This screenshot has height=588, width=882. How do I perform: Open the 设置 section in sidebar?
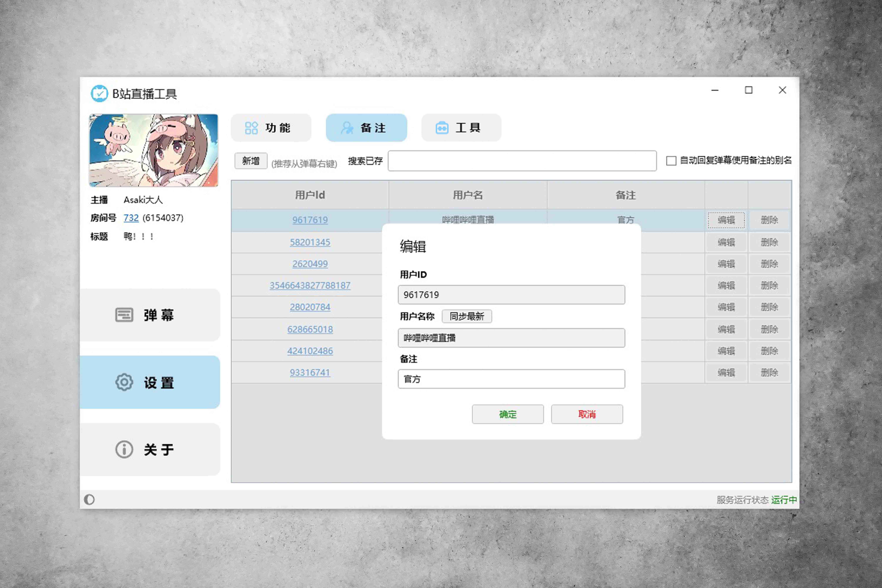(x=150, y=382)
